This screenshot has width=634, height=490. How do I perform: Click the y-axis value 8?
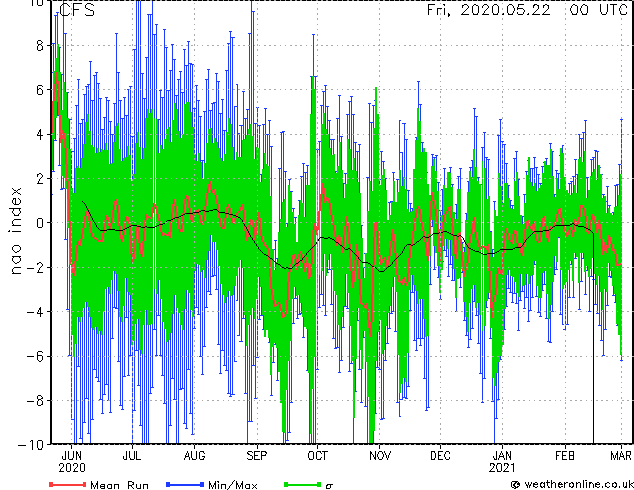tap(40, 46)
